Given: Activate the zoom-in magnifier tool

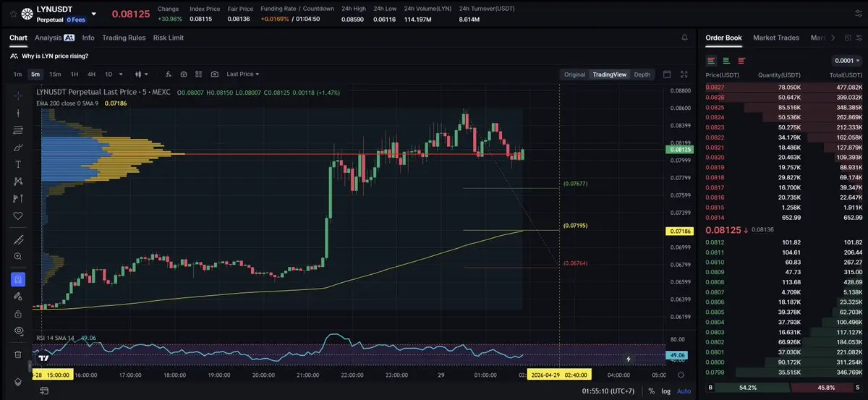Looking at the screenshot, I should pos(18,256).
